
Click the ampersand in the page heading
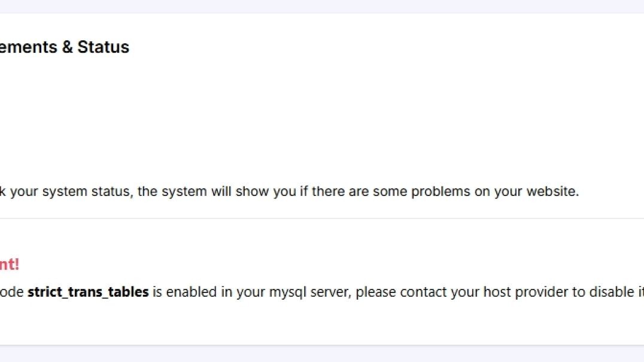pos(67,47)
